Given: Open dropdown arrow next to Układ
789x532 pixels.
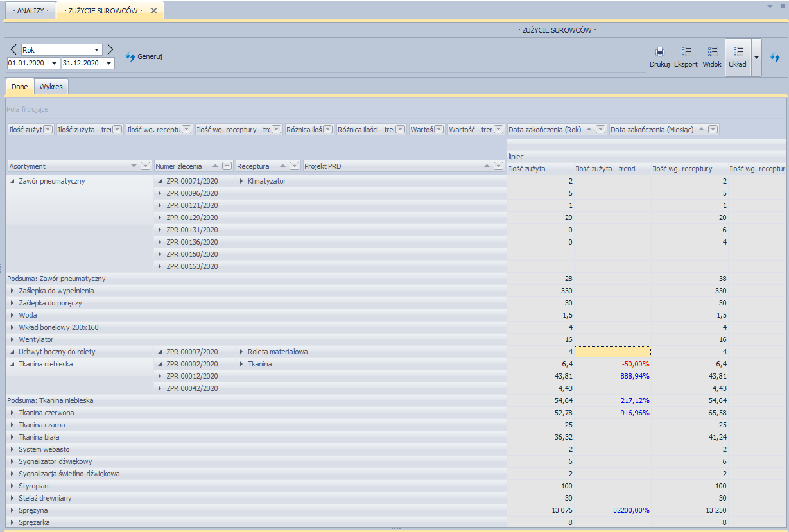Looking at the screenshot, I should [756, 57].
